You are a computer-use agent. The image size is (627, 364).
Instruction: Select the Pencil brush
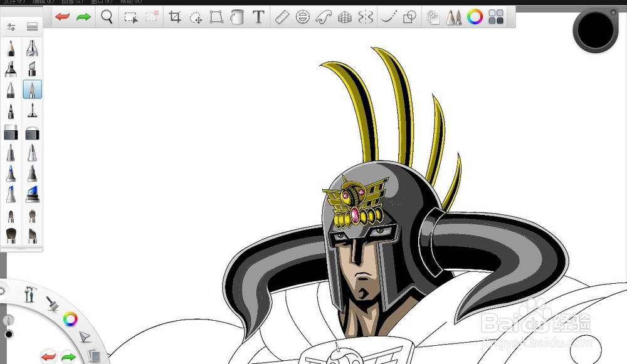click(x=11, y=48)
